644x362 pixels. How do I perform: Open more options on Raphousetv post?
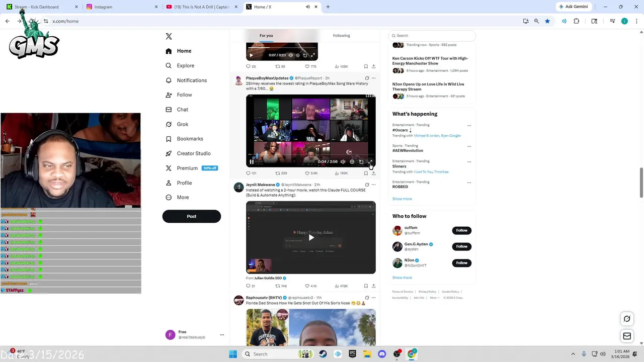[x=373, y=298]
